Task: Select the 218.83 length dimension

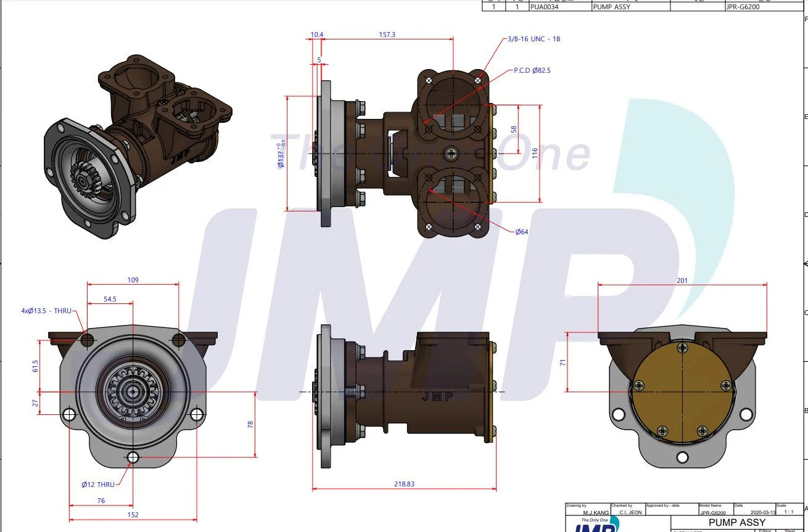Action: tap(404, 484)
